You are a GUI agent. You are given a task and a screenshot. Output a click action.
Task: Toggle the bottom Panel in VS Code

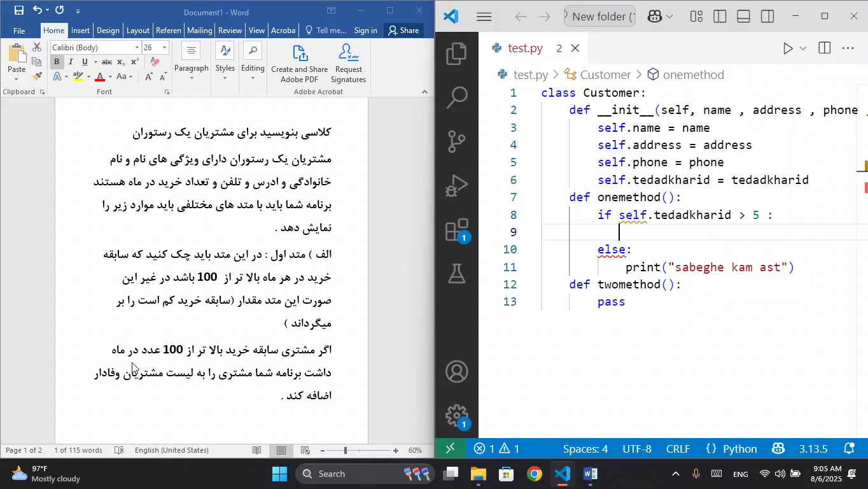743,17
